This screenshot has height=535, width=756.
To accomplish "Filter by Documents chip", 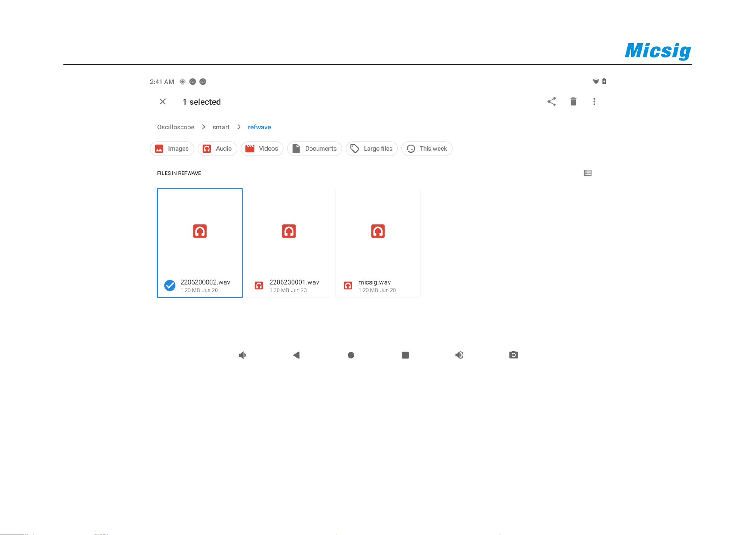I will click(315, 149).
